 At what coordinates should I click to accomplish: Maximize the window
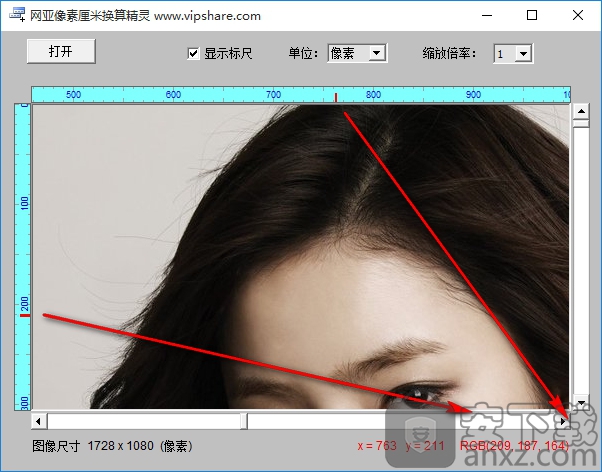coord(532,15)
